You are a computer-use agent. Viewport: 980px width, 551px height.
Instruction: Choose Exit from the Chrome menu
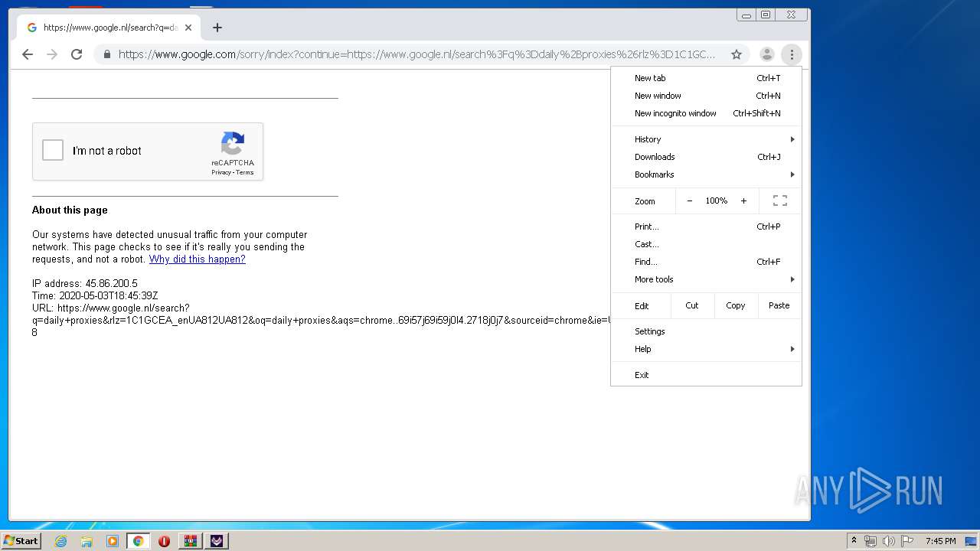(706, 375)
